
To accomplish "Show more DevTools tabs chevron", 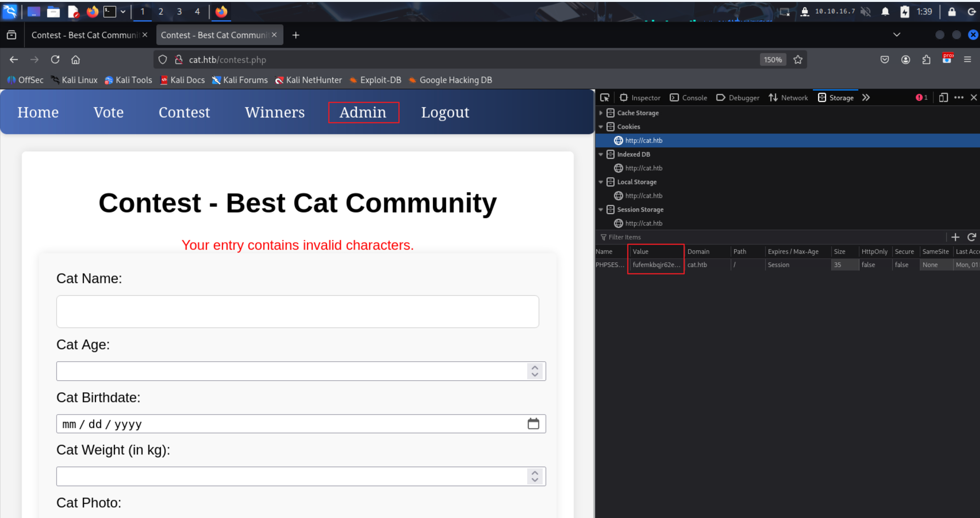I will pyautogui.click(x=866, y=98).
